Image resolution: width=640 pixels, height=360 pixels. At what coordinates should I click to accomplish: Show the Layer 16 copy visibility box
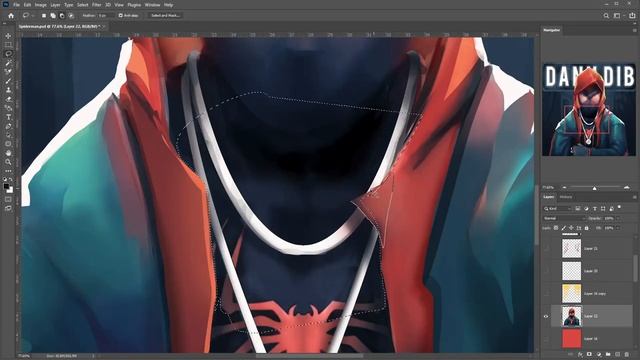click(x=546, y=293)
